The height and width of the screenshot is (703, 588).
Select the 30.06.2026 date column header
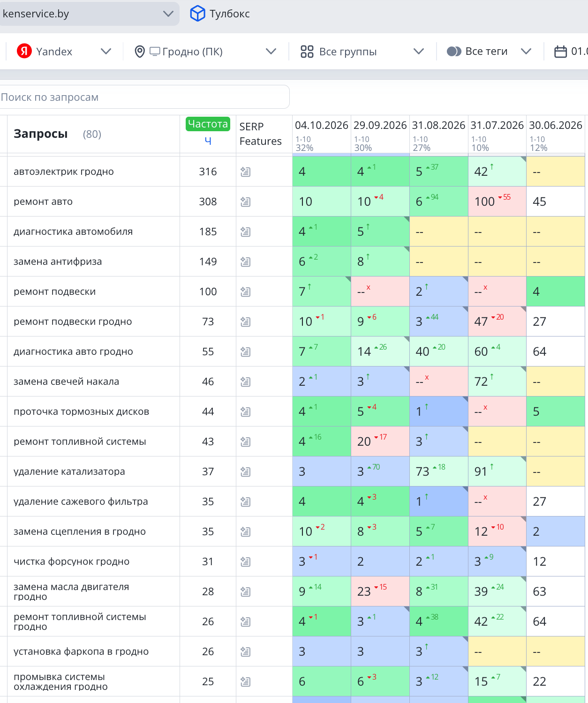click(556, 126)
